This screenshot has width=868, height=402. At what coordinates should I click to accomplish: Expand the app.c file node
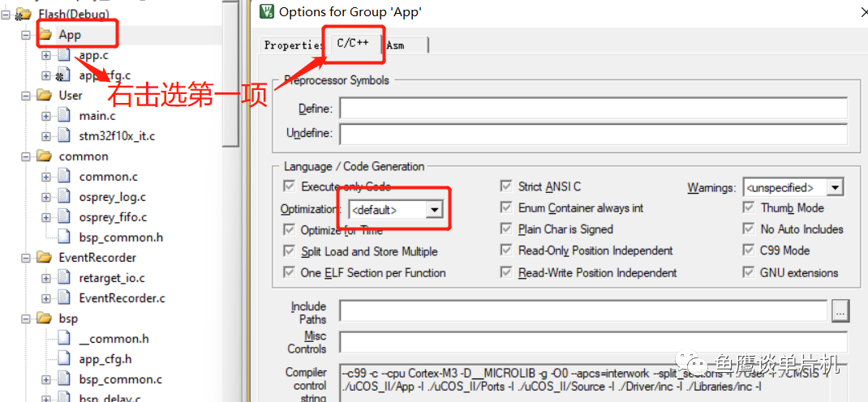46,55
